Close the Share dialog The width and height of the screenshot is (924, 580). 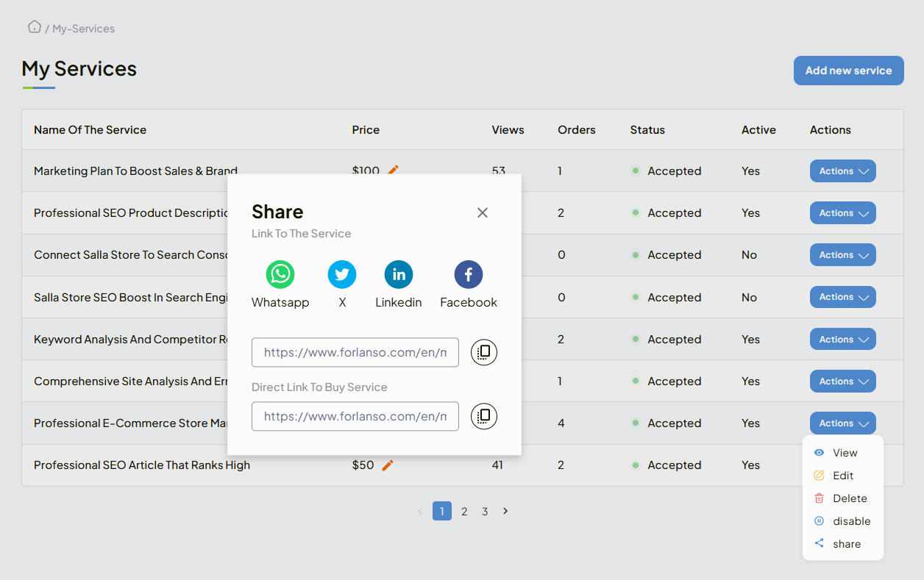tap(483, 212)
